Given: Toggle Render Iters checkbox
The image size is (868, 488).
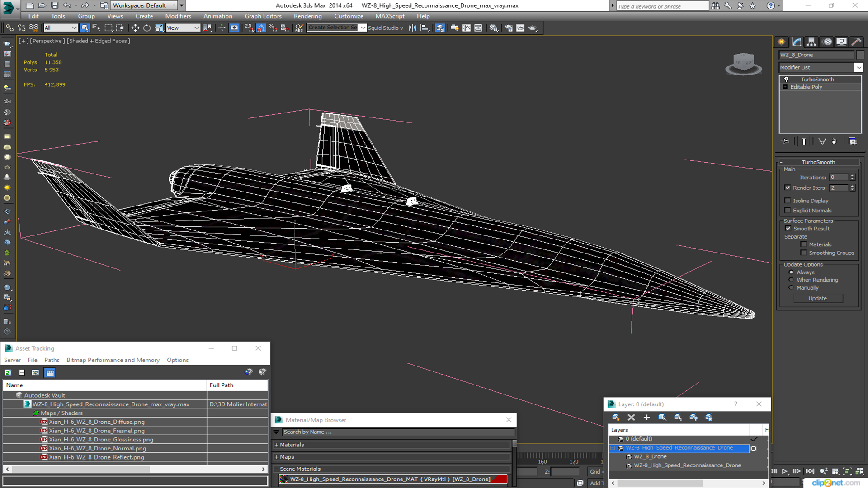Looking at the screenshot, I should (x=788, y=188).
